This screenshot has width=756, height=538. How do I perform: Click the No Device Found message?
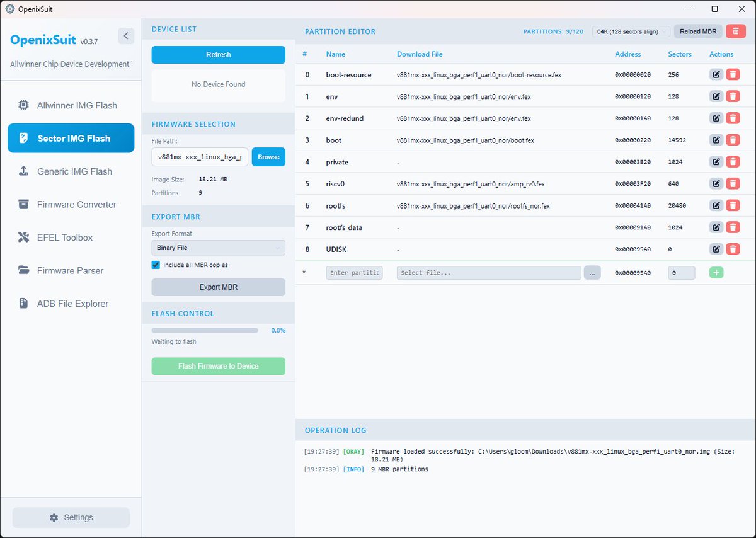pos(218,84)
